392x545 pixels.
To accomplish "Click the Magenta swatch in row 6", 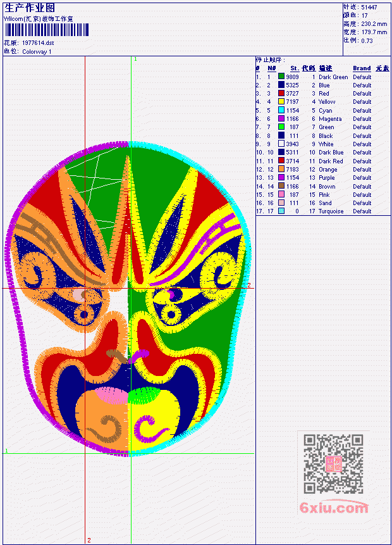I will pos(281,118).
